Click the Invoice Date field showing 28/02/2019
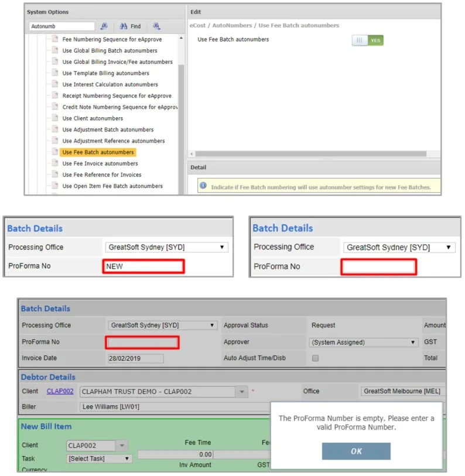The height and width of the screenshot is (476, 465). click(x=136, y=358)
